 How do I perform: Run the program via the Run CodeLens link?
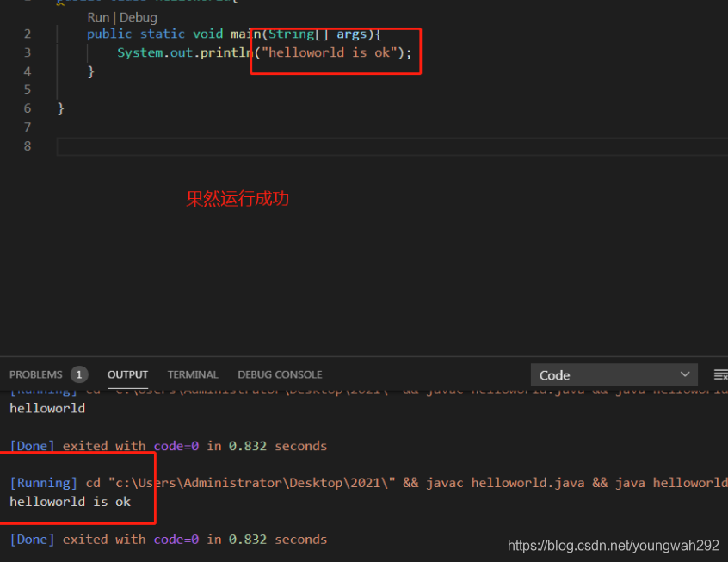tap(97, 16)
